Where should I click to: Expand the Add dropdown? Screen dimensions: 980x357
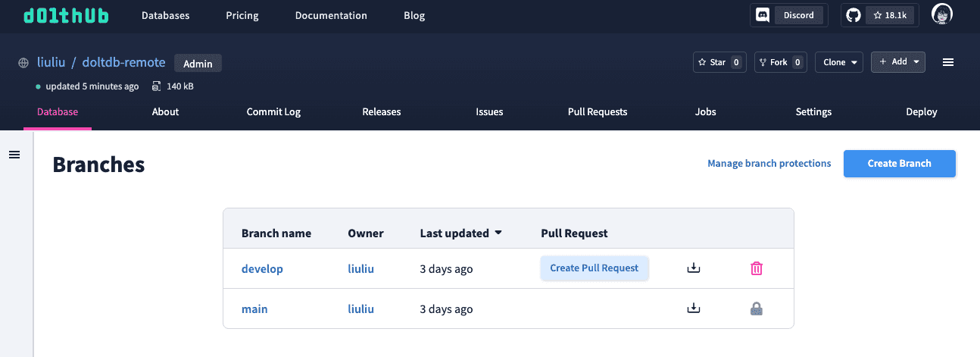pyautogui.click(x=898, y=62)
